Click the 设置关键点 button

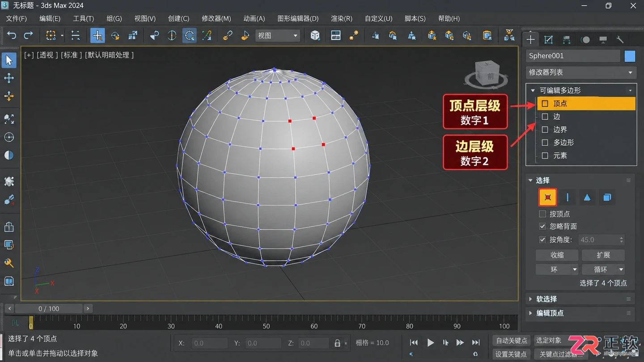512,354
